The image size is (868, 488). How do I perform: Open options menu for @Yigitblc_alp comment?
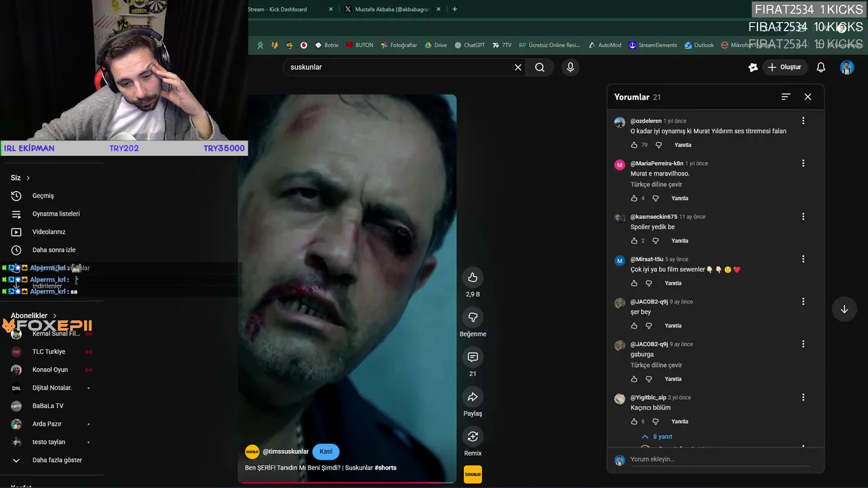coord(803,397)
